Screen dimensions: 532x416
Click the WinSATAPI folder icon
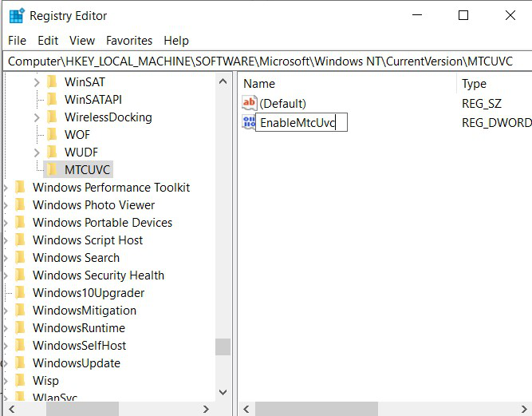coord(52,99)
